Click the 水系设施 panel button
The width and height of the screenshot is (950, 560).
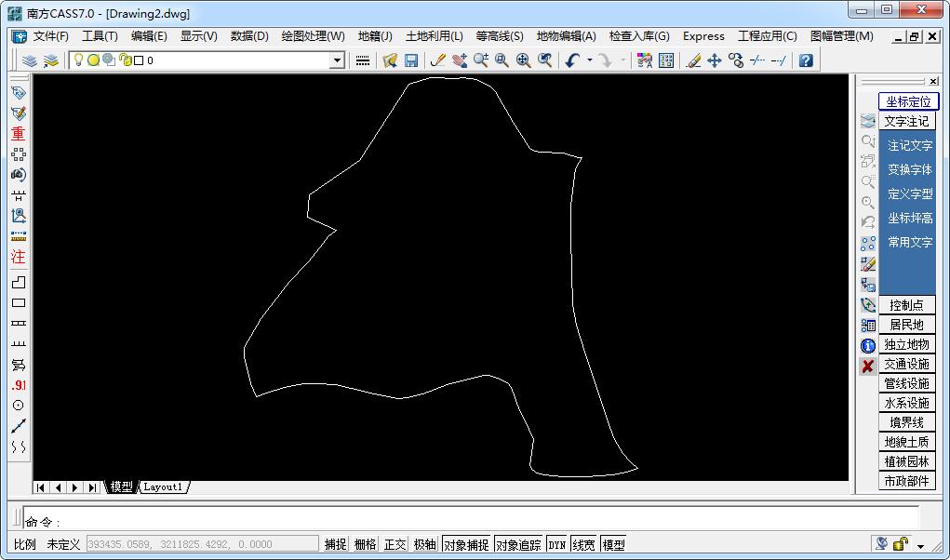pos(906,403)
